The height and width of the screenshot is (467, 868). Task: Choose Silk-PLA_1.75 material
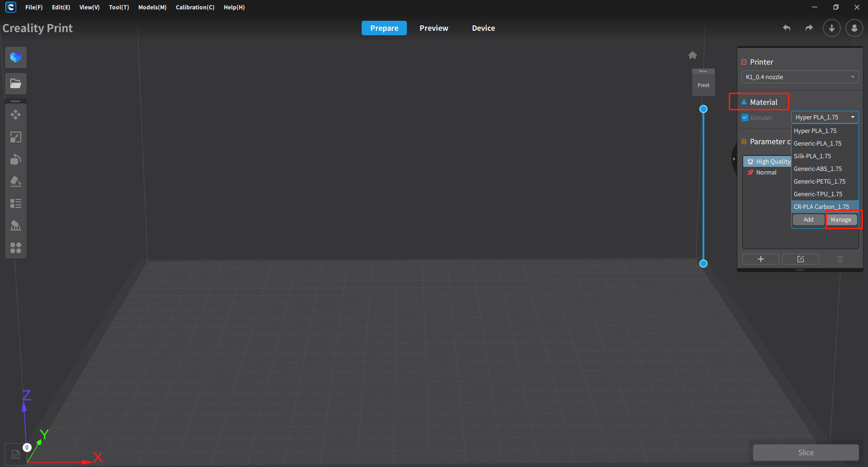pos(825,156)
